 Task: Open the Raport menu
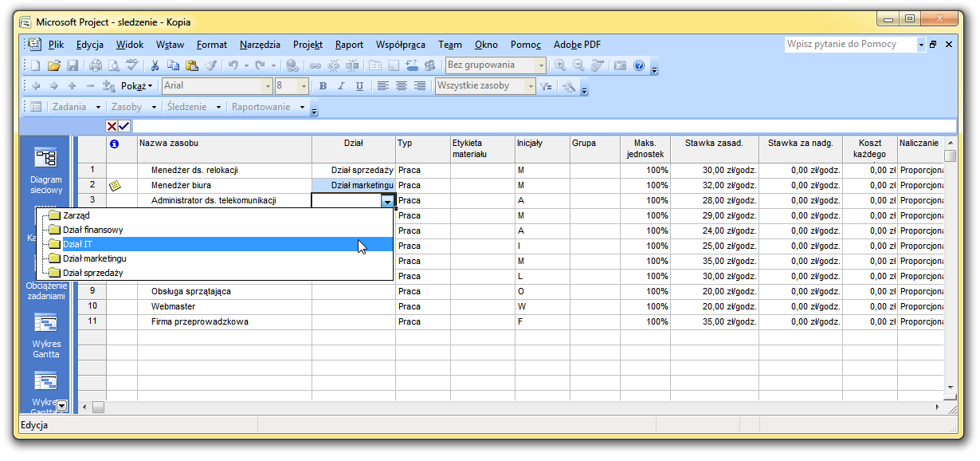click(x=349, y=45)
